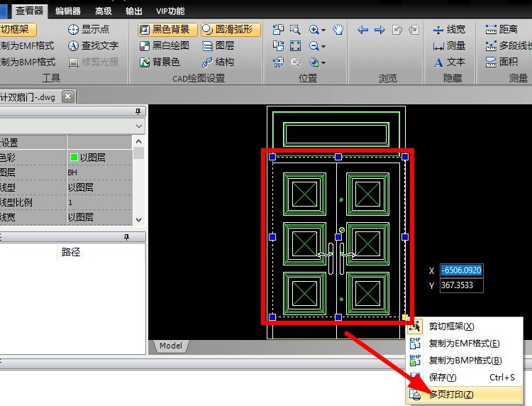Viewport: 532px width, 406px height.
Task: Expand the properties panel object dropdown
Action: [138, 126]
